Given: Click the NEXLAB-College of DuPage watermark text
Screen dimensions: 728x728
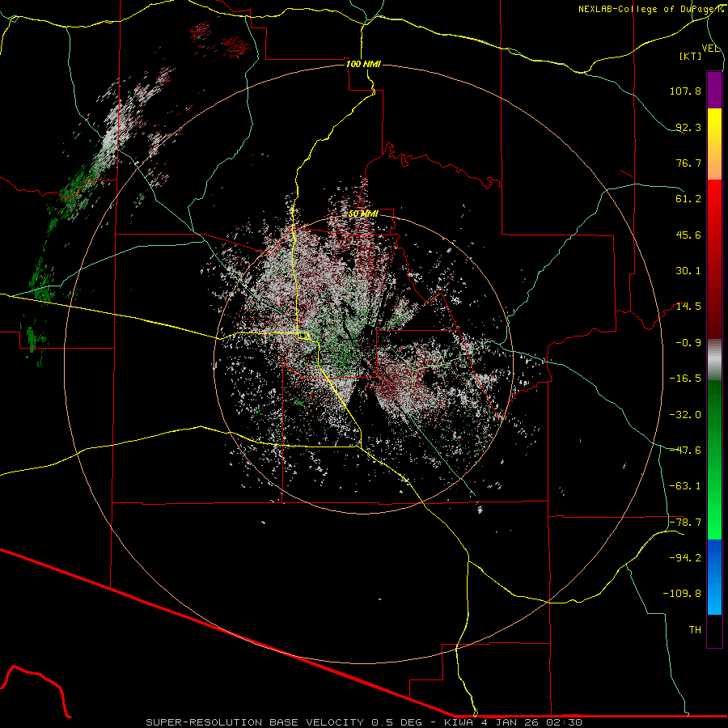Looking at the screenshot, I should (650, 9).
